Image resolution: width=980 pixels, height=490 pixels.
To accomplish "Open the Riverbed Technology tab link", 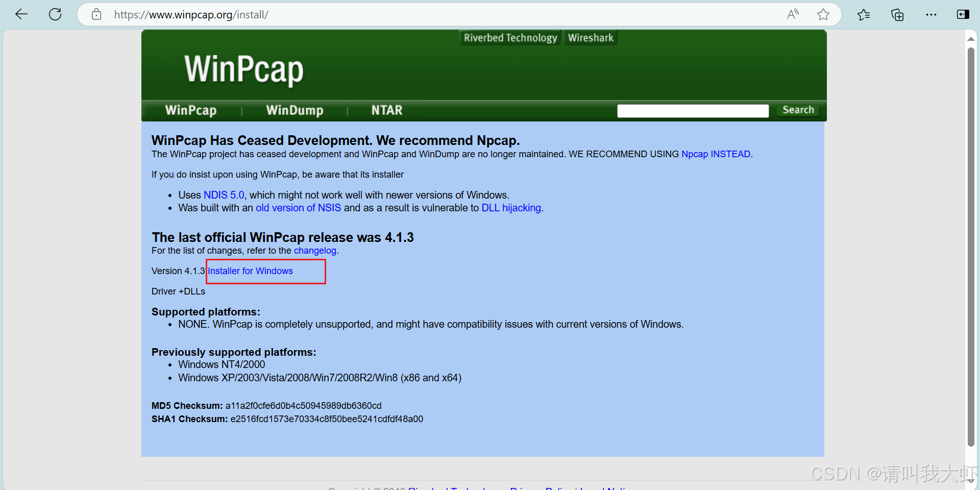I will pos(510,38).
